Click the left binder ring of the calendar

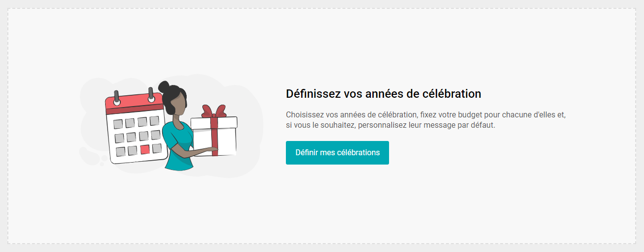(x=117, y=98)
